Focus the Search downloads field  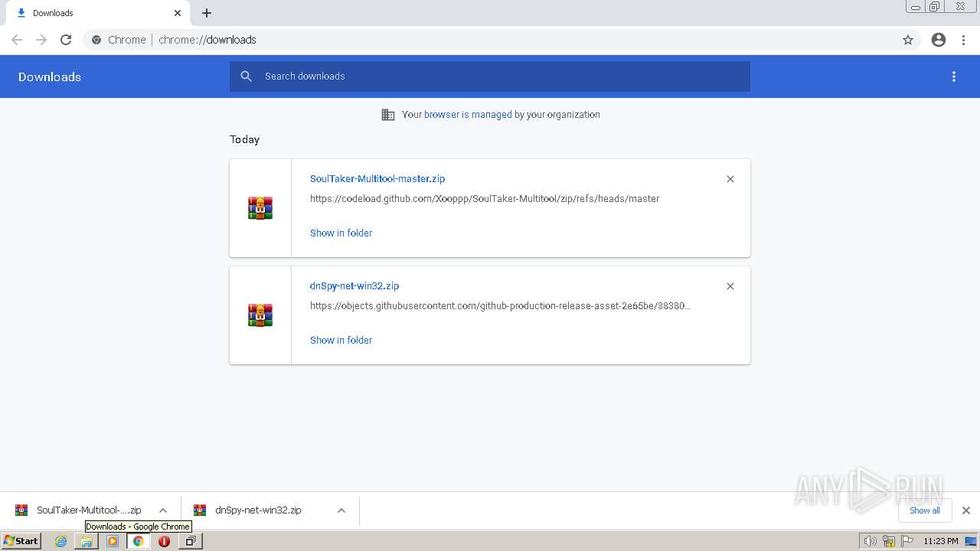tap(490, 77)
